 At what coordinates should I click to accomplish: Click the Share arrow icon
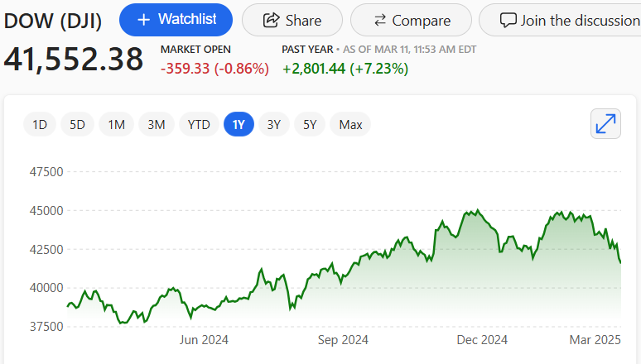point(272,20)
